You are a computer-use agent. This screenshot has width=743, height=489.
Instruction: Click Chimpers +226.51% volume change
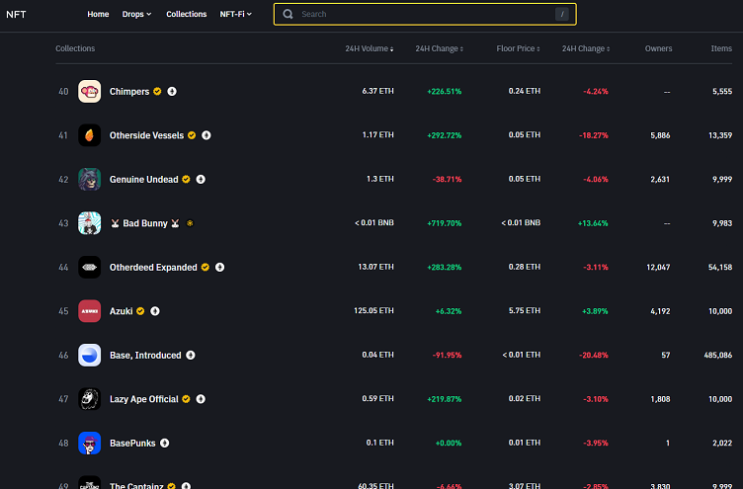[x=444, y=91]
